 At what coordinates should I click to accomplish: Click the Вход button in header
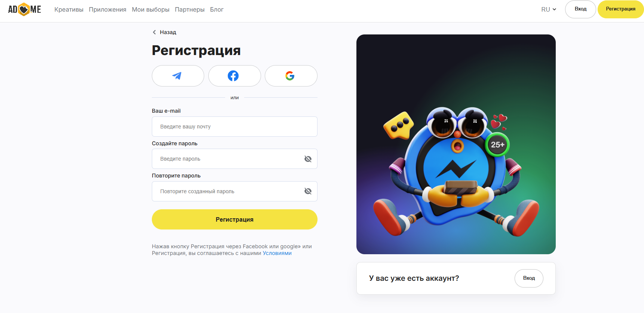pos(580,9)
